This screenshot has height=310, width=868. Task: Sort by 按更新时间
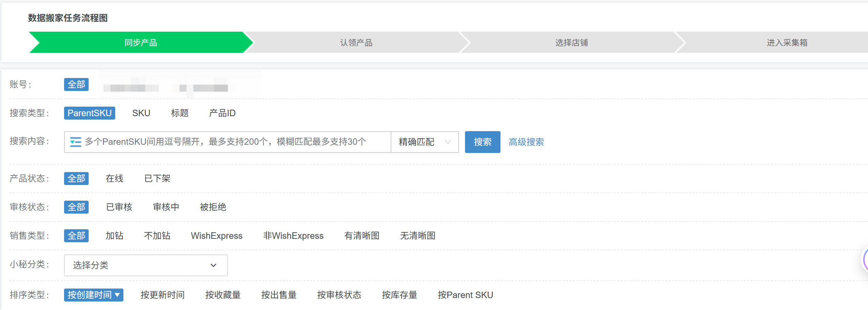(163, 295)
